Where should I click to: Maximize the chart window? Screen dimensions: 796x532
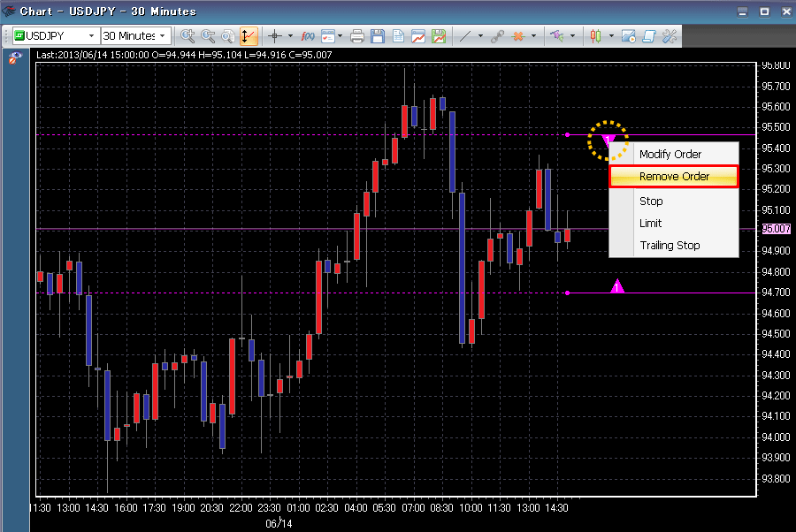click(x=764, y=11)
